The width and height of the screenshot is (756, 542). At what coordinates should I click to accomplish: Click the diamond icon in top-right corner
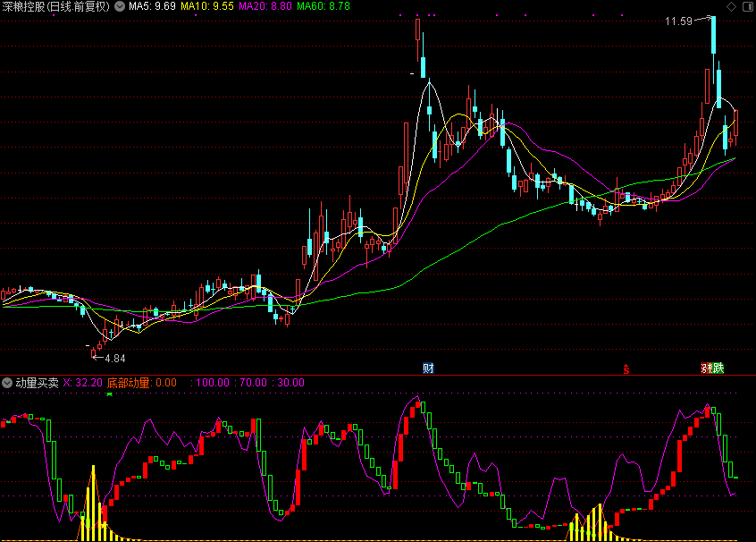732,6
